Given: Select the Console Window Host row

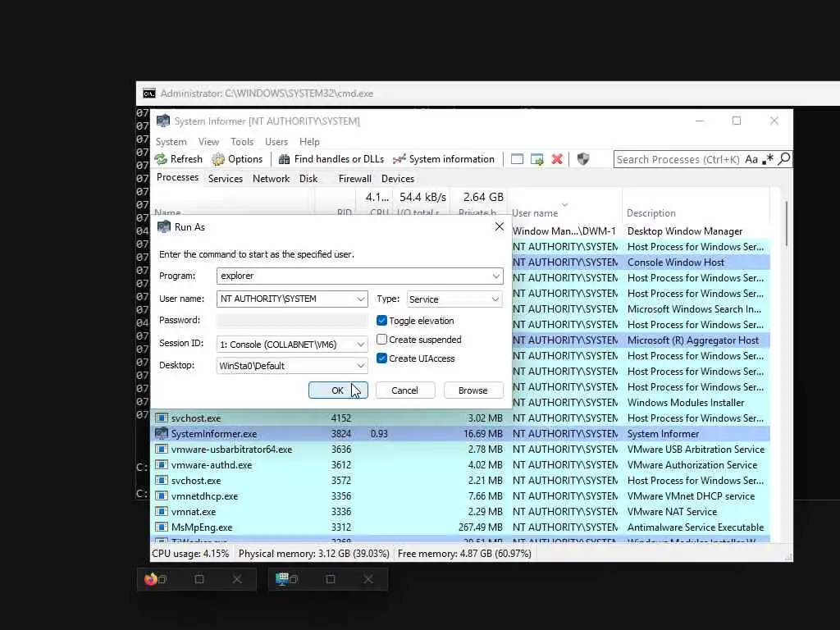Looking at the screenshot, I should tap(641, 262).
